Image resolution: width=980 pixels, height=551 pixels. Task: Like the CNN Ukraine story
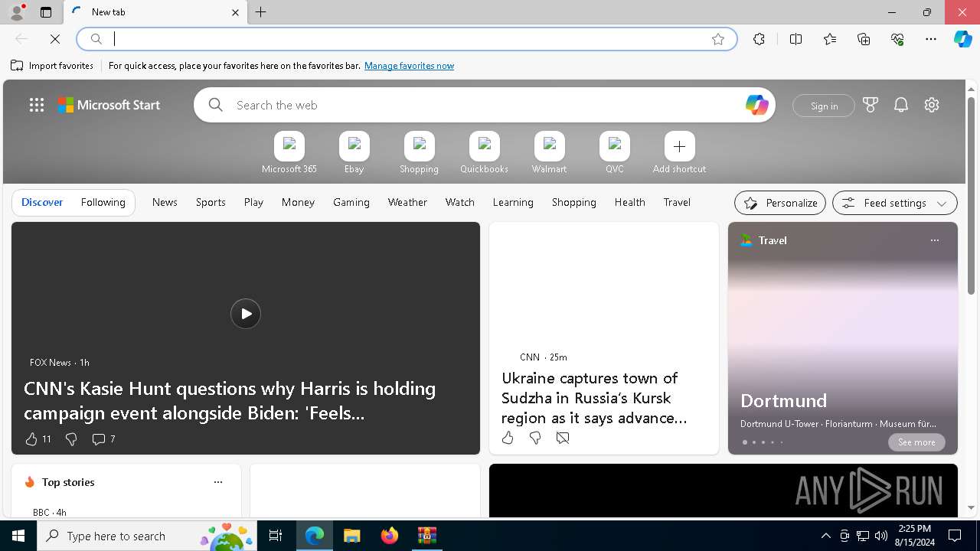pyautogui.click(x=508, y=438)
